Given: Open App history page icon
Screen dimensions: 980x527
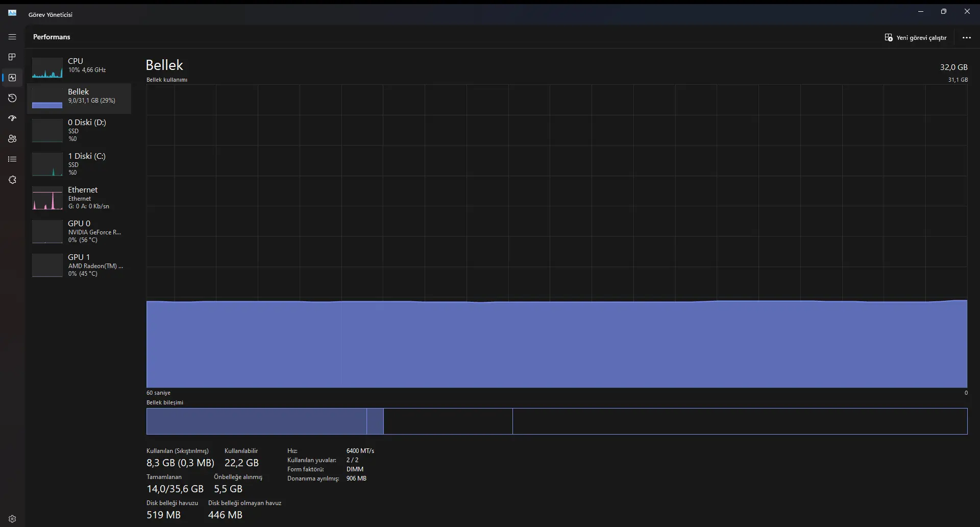Looking at the screenshot, I should point(12,98).
